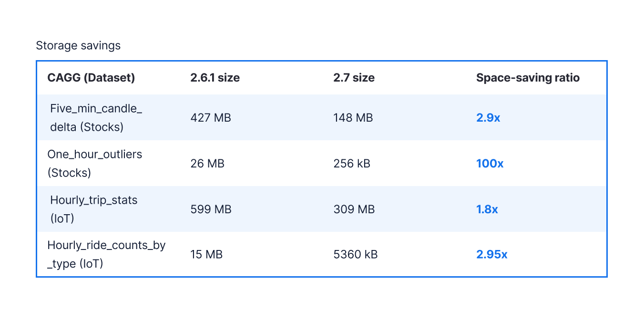This screenshot has height=312, width=644.
Task: Select the 427 MB size value
Action: pos(211,118)
